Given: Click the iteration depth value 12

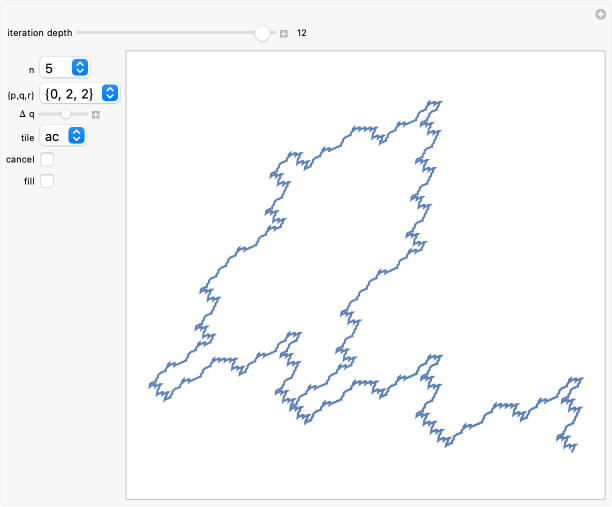Looking at the screenshot, I should point(301,33).
